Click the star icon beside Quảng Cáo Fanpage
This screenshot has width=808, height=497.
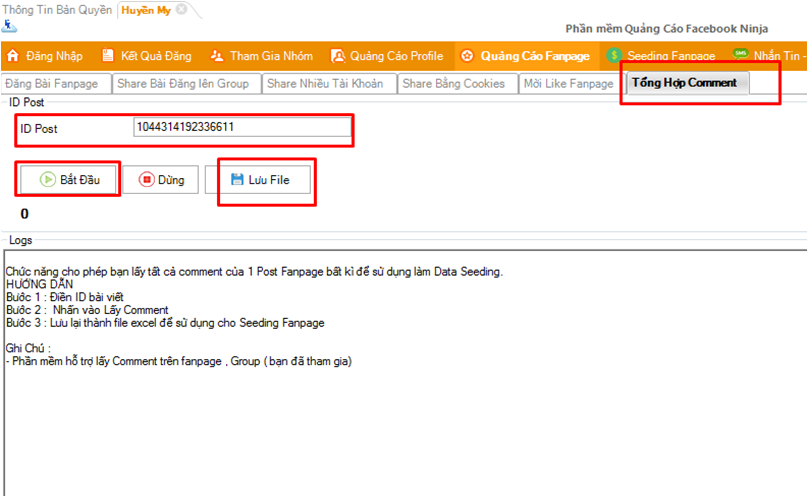point(467,56)
